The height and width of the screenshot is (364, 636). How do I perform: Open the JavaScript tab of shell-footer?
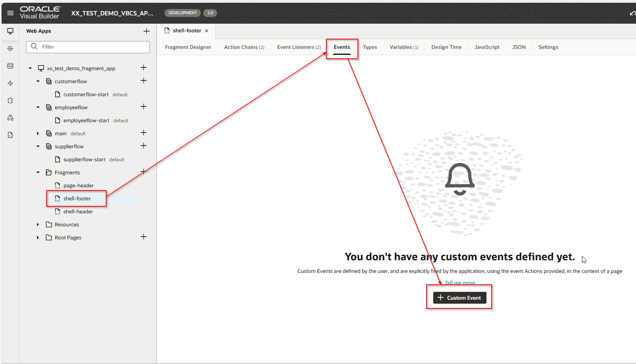[487, 47]
